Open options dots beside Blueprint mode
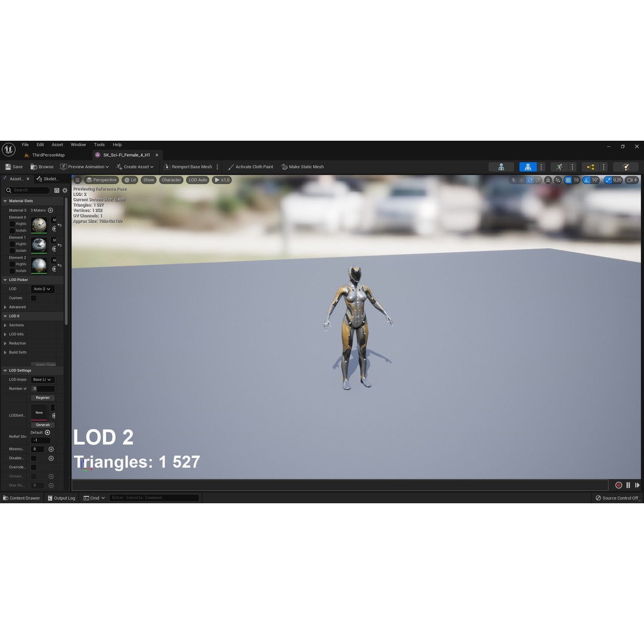Image resolution: width=644 pixels, height=644 pixels. tap(603, 167)
